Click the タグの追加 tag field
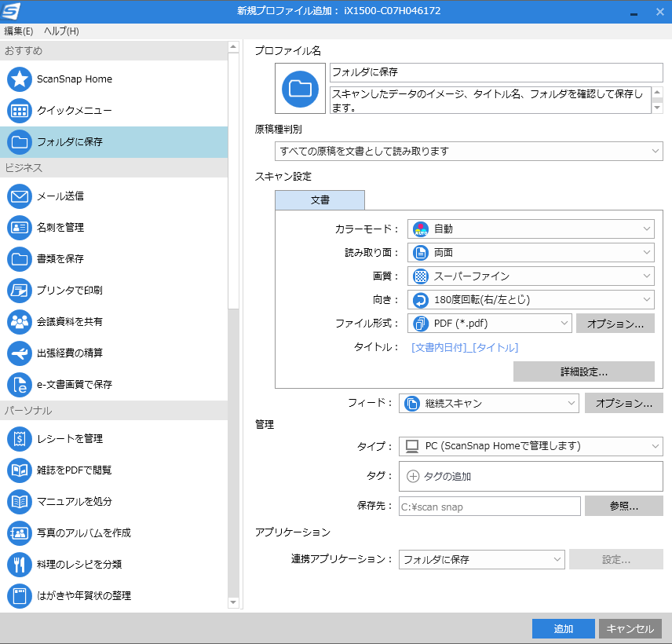The width and height of the screenshot is (672, 644). (531, 477)
